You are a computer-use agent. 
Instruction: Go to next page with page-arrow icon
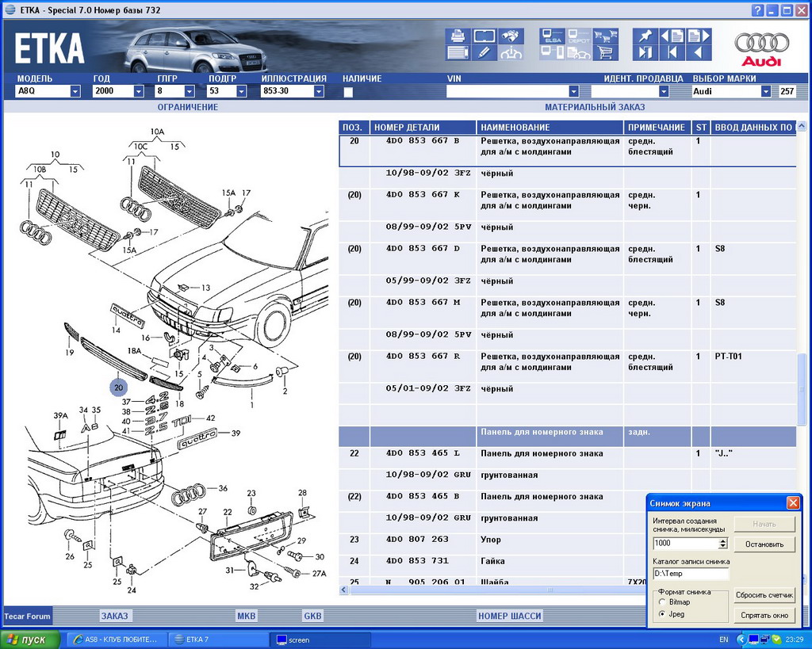click(699, 36)
